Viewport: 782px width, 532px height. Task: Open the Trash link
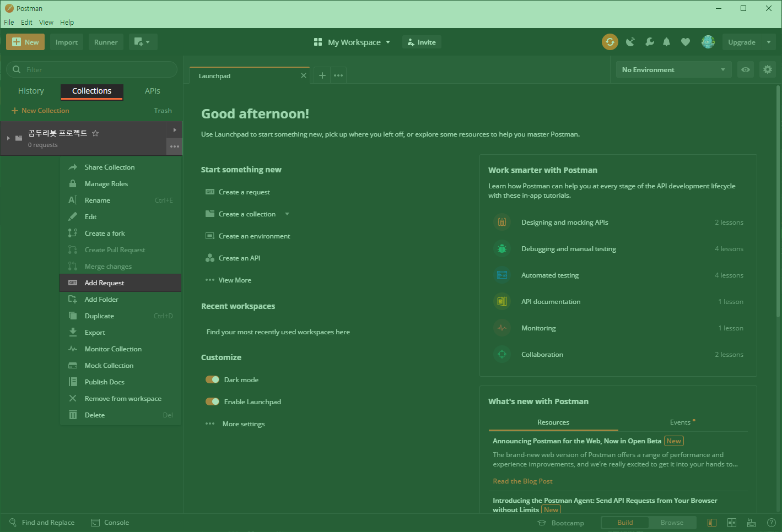click(x=163, y=111)
